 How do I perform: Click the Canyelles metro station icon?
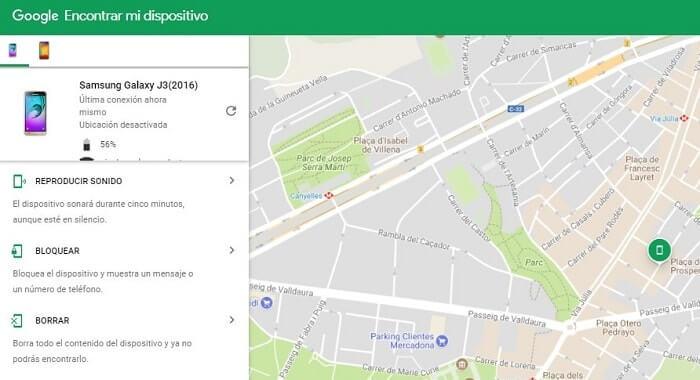(329, 196)
